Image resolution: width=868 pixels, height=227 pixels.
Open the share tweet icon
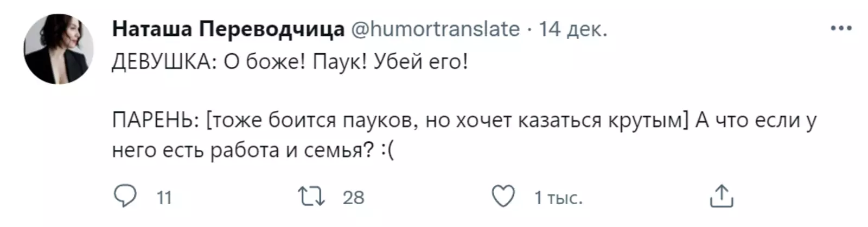(721, 197)
